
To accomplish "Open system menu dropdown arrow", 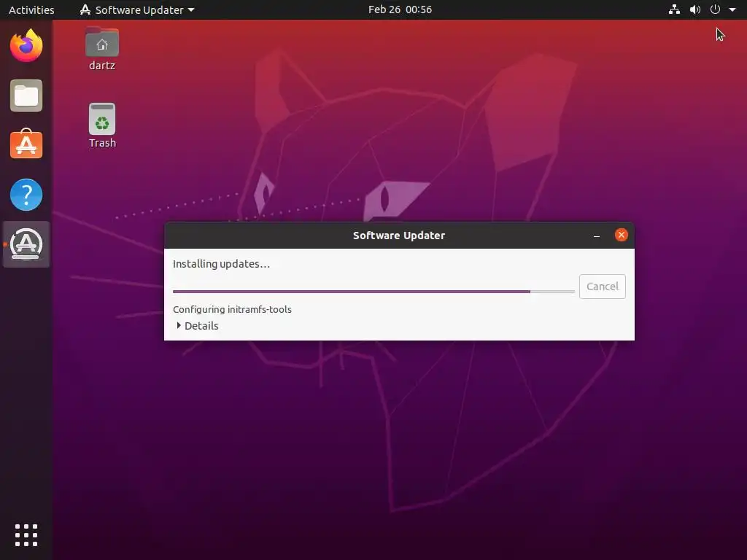I will (x=732, y=9).
